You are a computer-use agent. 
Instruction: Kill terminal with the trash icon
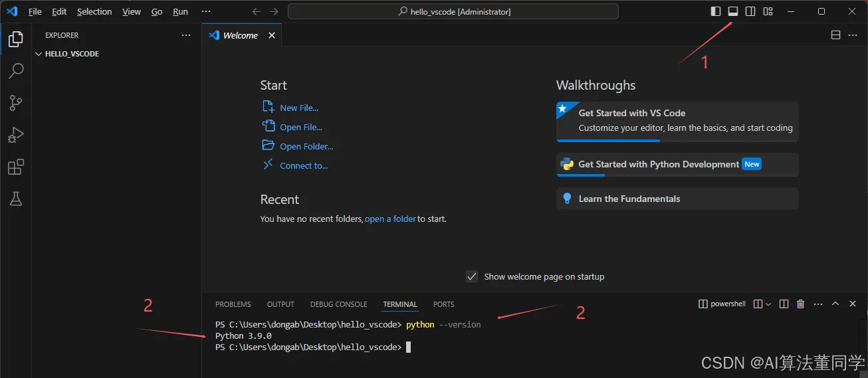pos(801,304)
